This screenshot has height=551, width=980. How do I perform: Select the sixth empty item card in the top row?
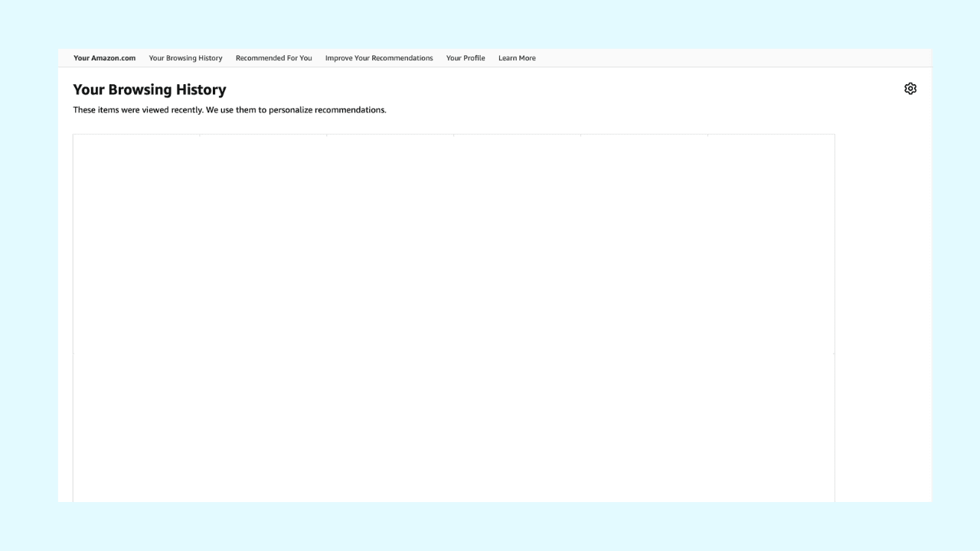click(x=771, y=243)
